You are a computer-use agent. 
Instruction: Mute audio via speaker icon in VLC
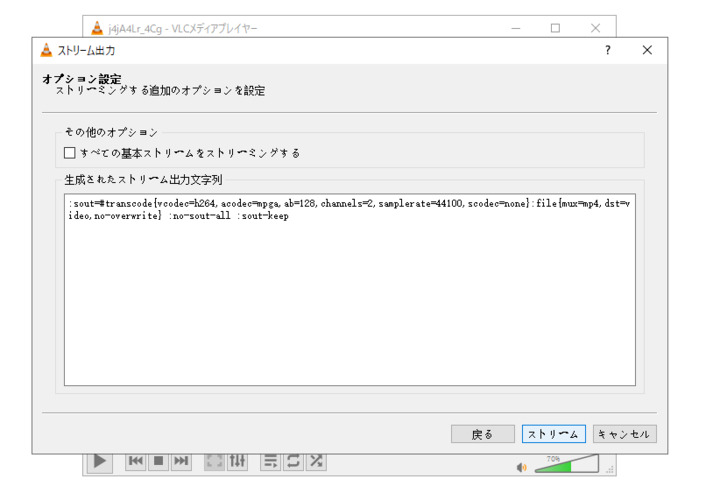click(x=522, y=467)
